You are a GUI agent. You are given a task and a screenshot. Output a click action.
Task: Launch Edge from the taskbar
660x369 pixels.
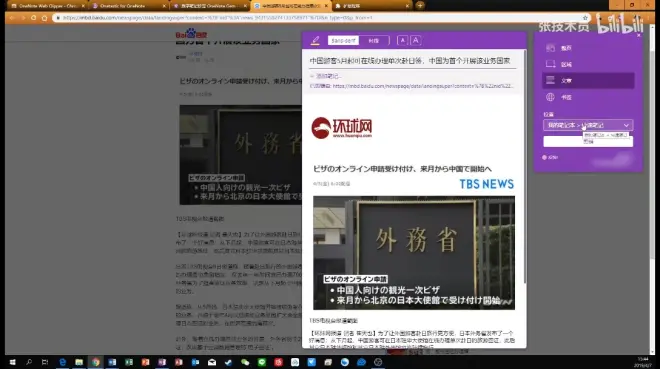pos(62,362)
